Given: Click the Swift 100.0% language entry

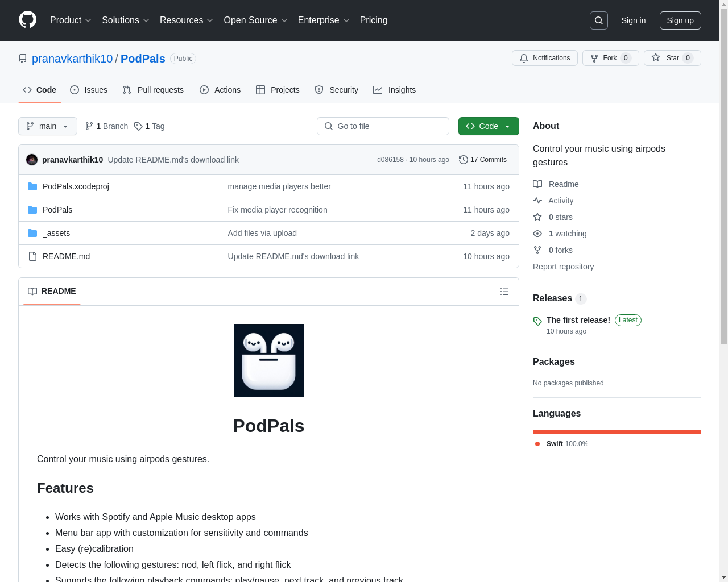Looking at the screenshot, I should coord(561,444).
